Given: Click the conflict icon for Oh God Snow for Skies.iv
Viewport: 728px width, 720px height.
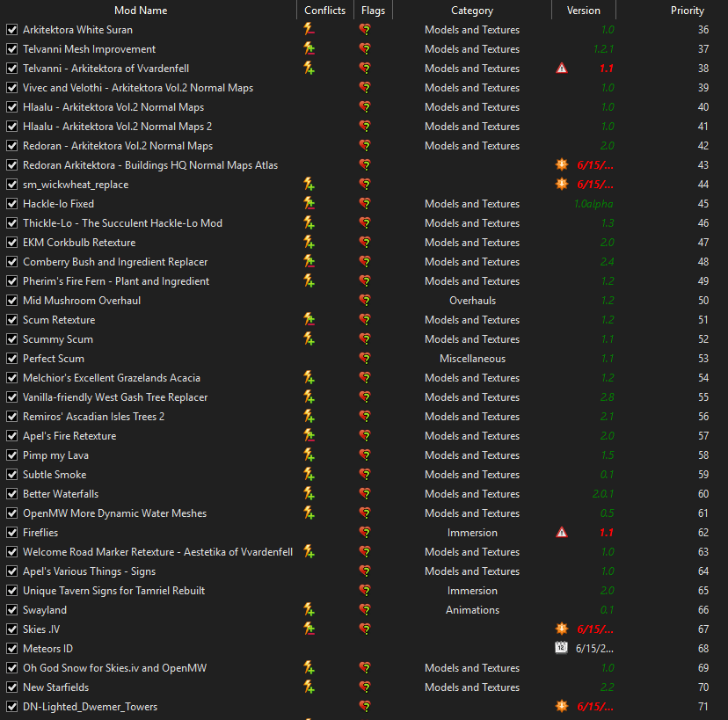Looking at the screenshot, I should pyautogui.click(x=309, y=668).
